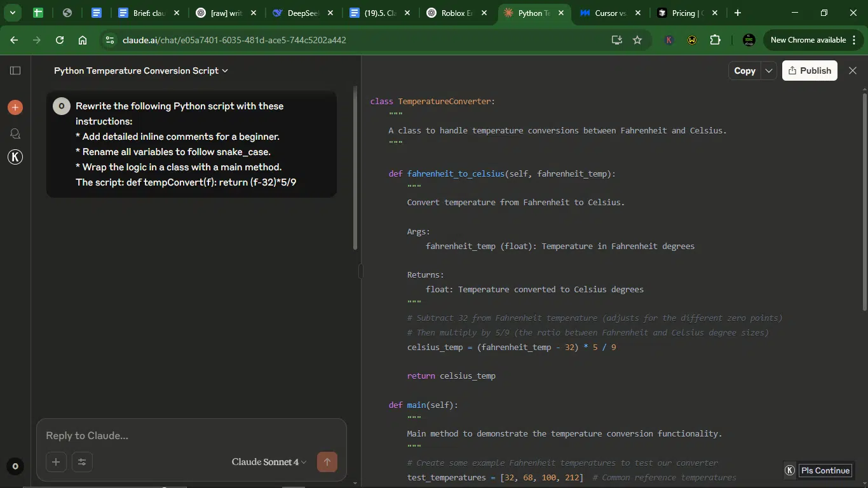Switch to the Roblox tab

(x=457, y=13)
